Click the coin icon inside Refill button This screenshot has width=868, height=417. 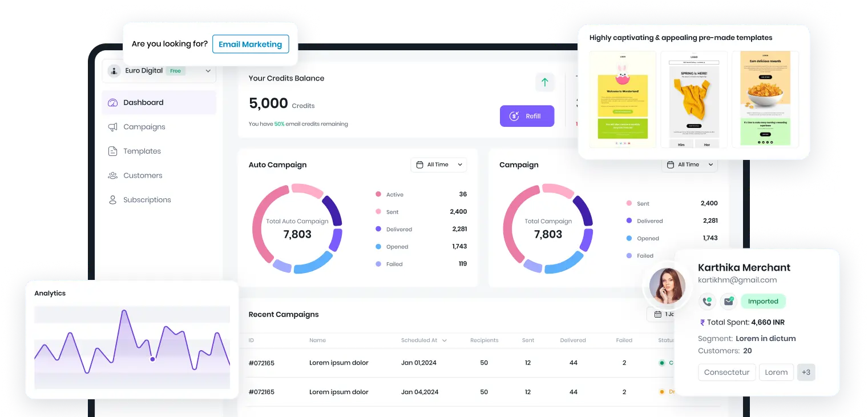514,116
